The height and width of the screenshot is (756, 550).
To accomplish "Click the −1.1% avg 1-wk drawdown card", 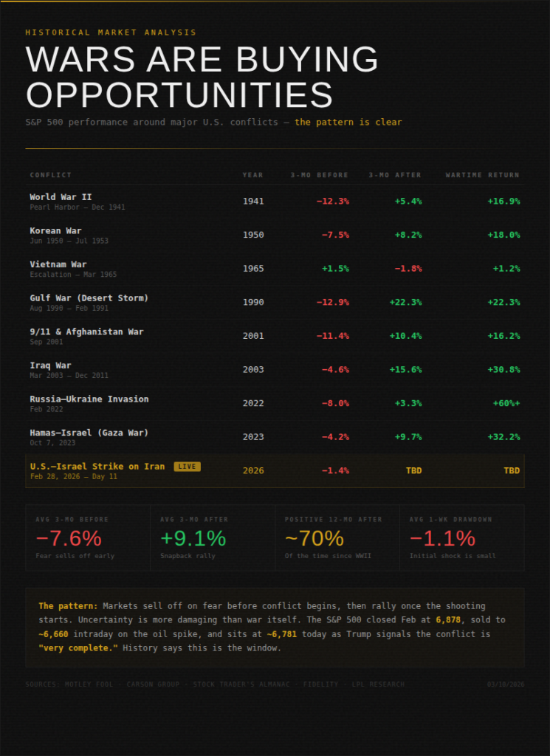I will [x=461, y=537].
